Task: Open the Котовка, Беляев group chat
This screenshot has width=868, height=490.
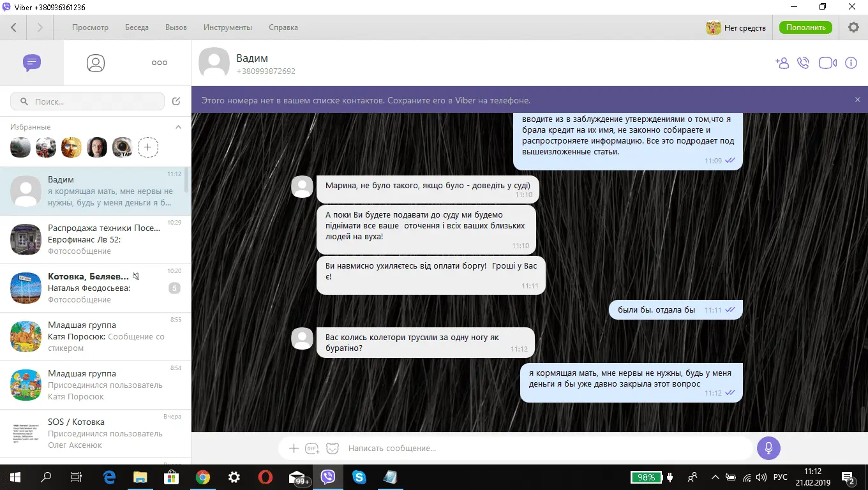Action: pos(95,288)
